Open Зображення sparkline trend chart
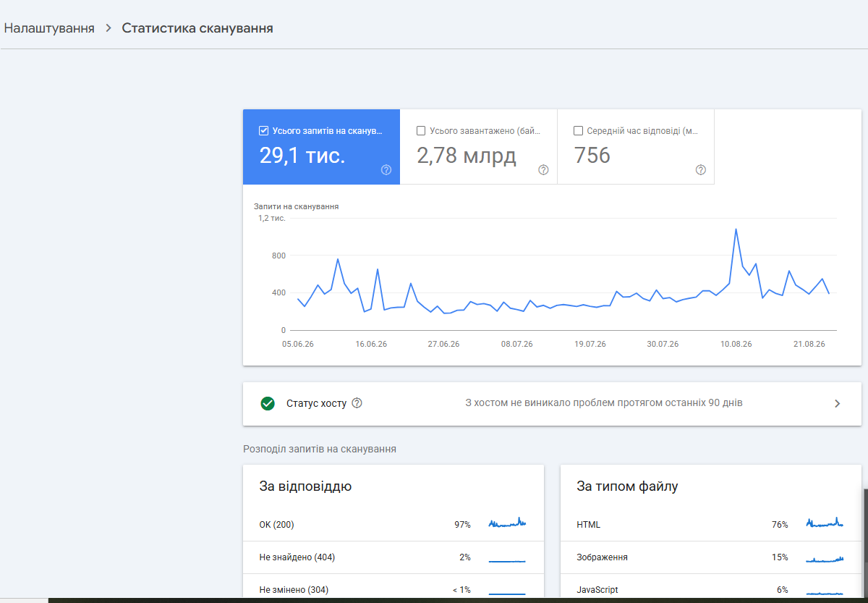 pyautogui.click(x=825, y=558)
